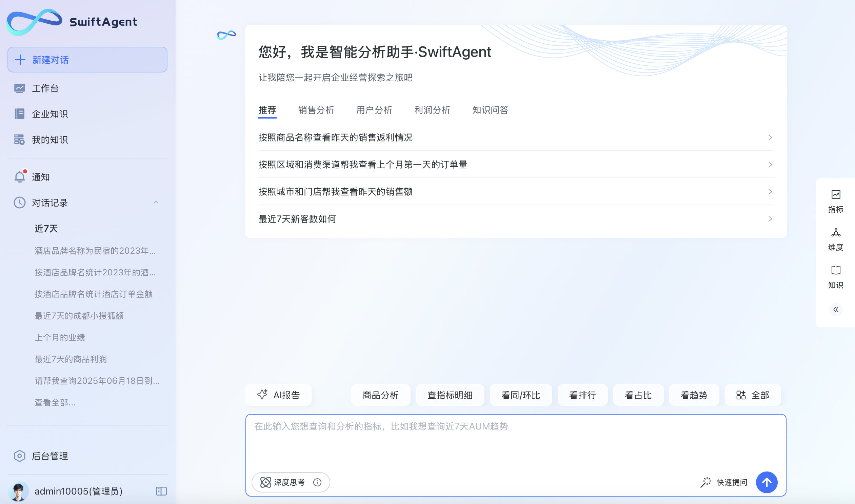This screenshot has width=855, height=504.
Task: Click the 看趋势 quick button
Action: pyautogui.click(x=694, y=395)
